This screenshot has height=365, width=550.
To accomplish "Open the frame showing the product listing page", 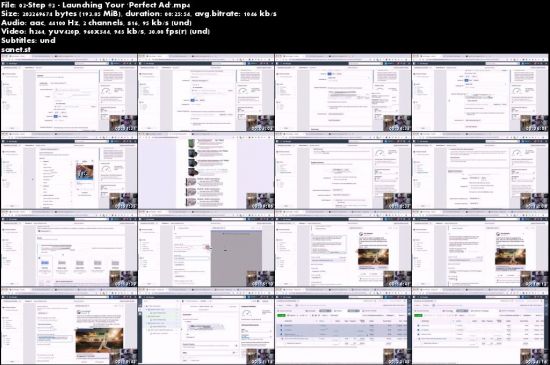I will (x=206, y=170).
